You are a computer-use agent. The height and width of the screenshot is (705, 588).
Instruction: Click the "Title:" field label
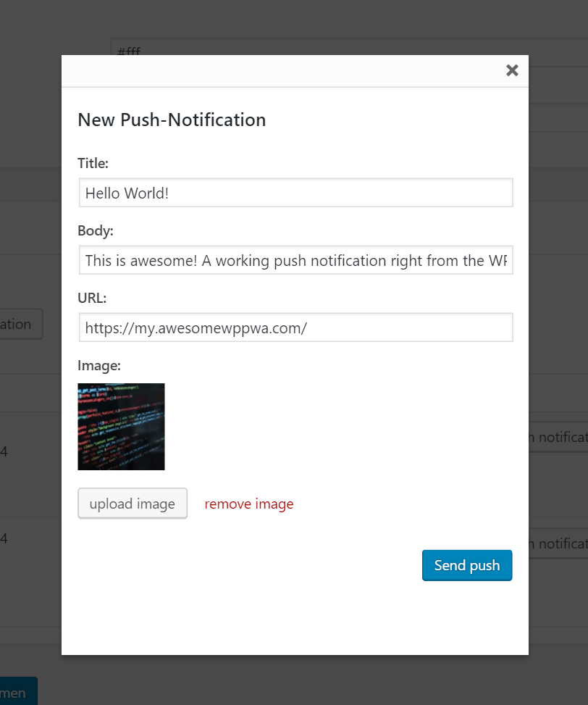pyautogui.click(x=93, y=164)
